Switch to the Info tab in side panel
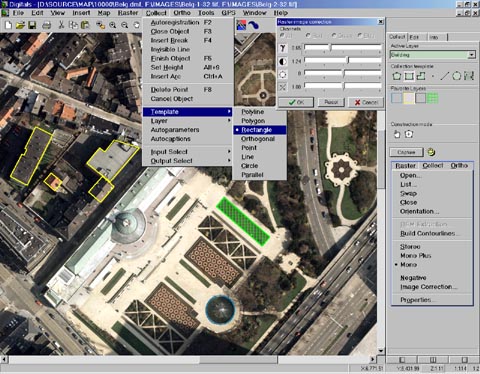This screenshot has width=480, height=374. pyautogui.click(x=434, y=37)
